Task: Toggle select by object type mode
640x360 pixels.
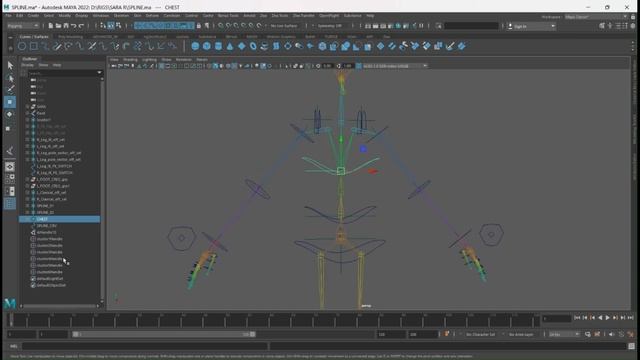Action: click(x=111, y=26)
